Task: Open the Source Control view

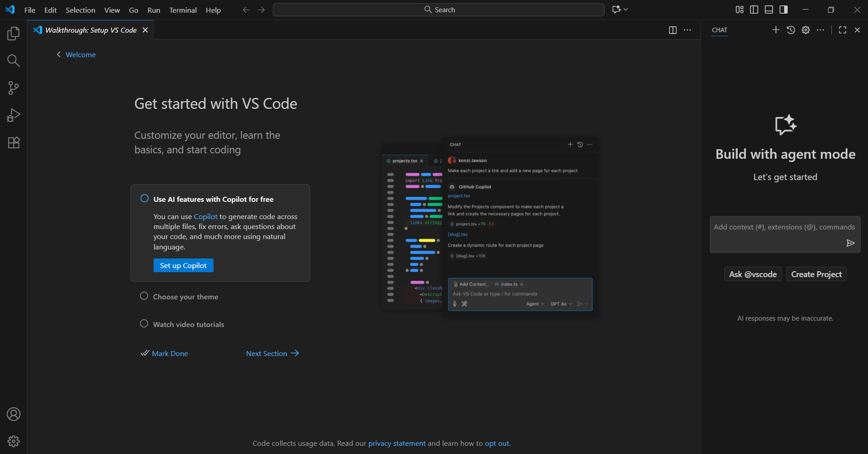Action: click(14, 88)
